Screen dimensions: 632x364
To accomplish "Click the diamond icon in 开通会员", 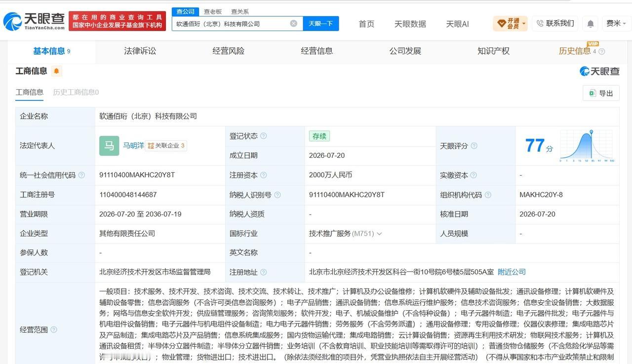I will pos(501,23).
